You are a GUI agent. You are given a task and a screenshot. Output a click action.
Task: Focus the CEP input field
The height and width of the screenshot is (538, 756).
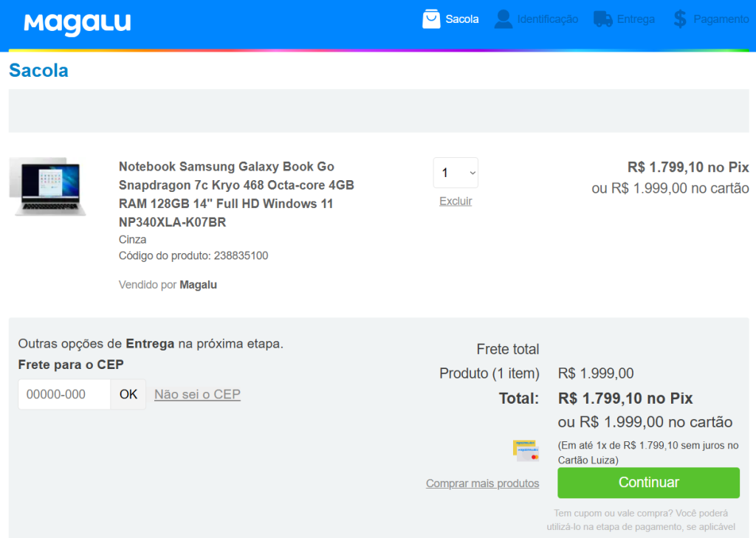pyautogui.click(x=64, y=394)
